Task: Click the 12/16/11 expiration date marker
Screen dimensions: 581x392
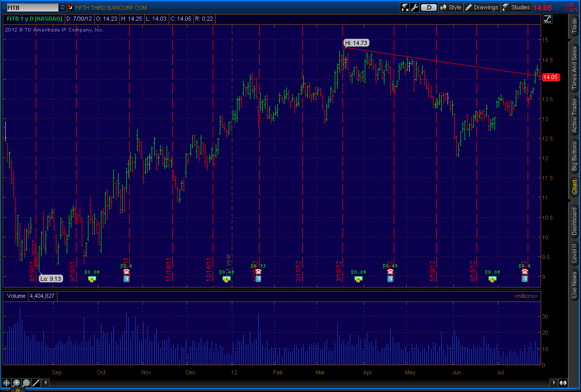Action: 209,269
